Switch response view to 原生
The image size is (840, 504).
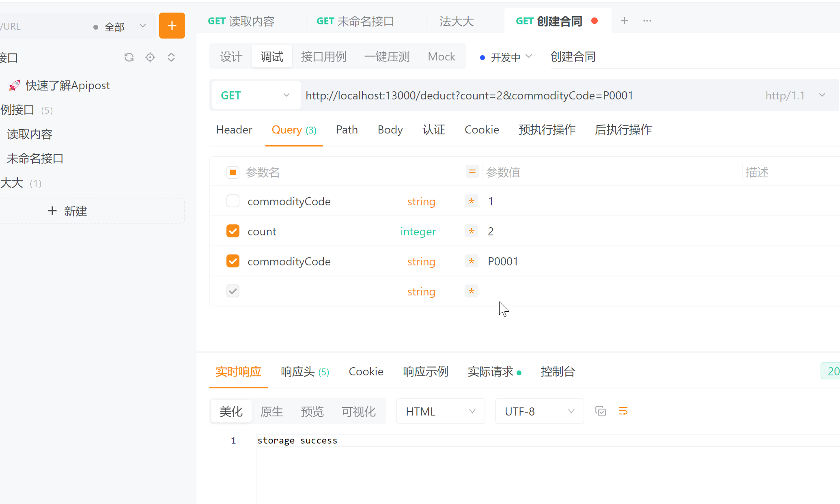(272, 411)
